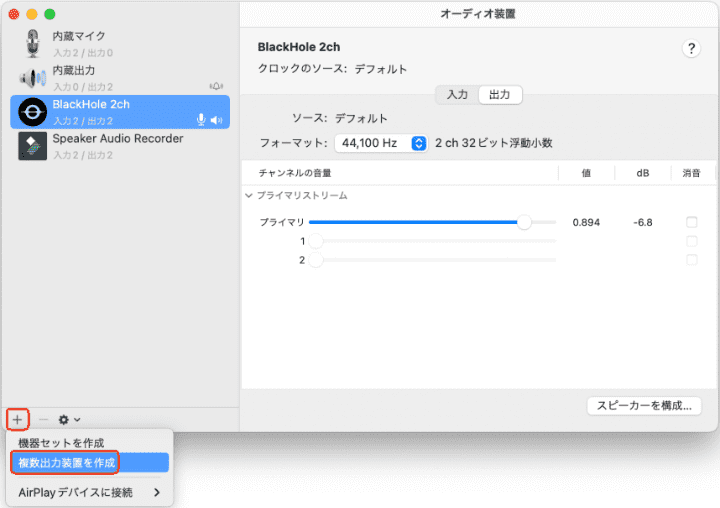
Task: Collapse the プライマリストリーム section
Action: click(249, 196)
